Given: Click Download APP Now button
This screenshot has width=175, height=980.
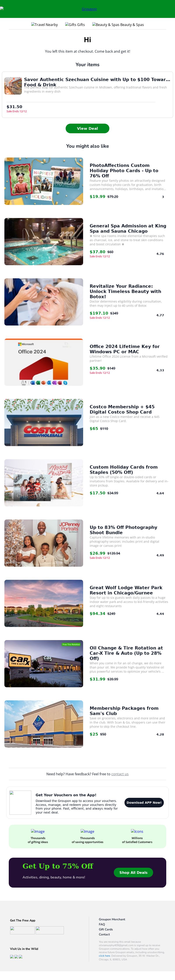Looking at the screenshot, I should tap(144, 802).
